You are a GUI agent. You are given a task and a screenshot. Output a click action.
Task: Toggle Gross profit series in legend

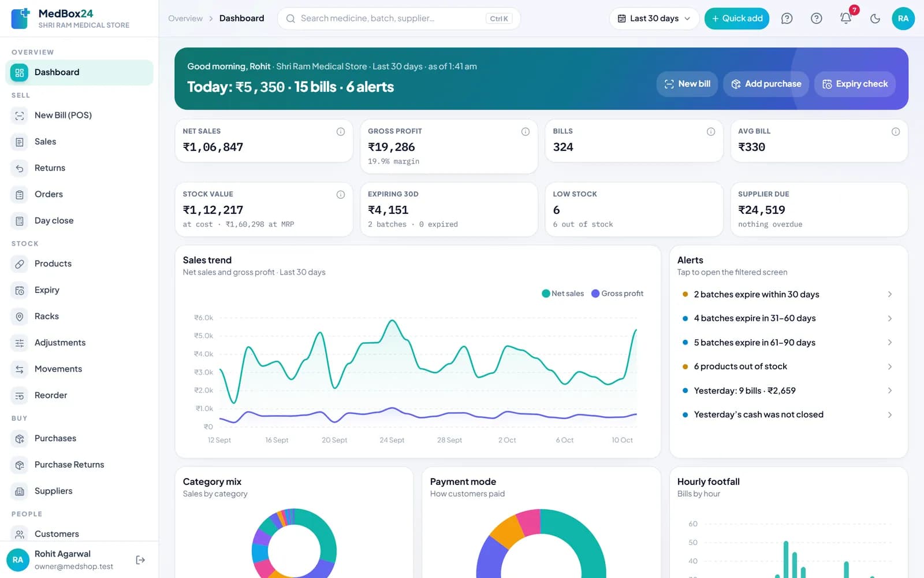point(617,294)
